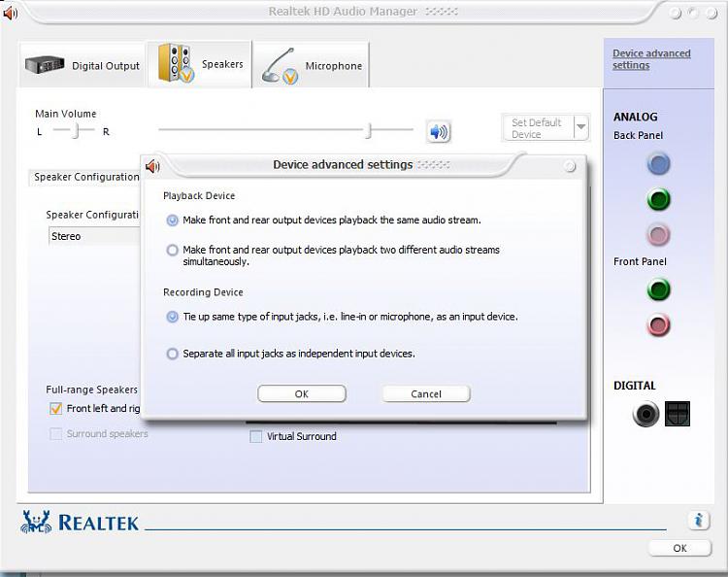Choose separate all input jacks option

tap(172, 354)
